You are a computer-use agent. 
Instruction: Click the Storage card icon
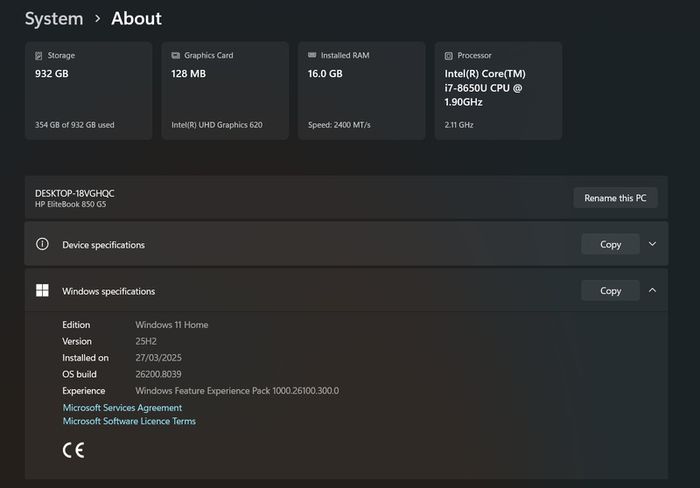(39, 56)
